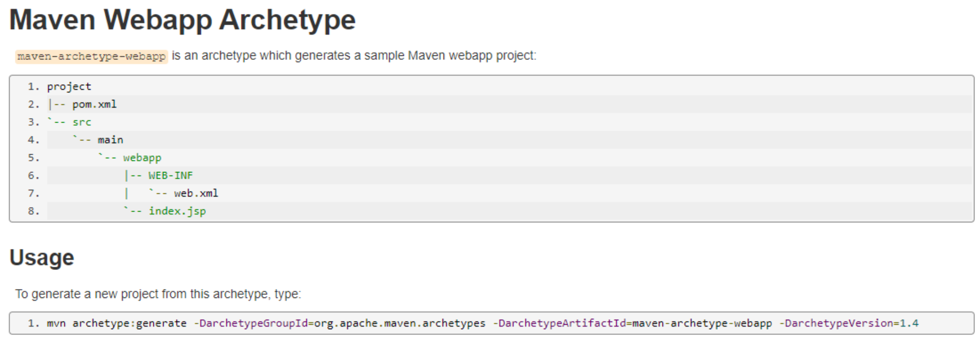Click "archetype:generate" in the command line
980x340 pixels.
pyautogui.click(x=129, y=323)
